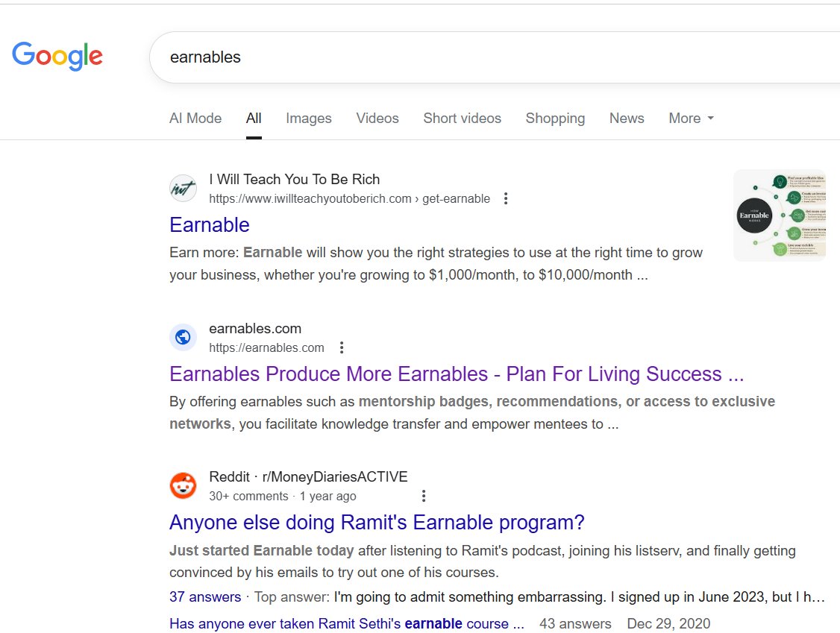The image size is (840, 633).
Task: Click the earnables.com site name
Action: (255, 328)
